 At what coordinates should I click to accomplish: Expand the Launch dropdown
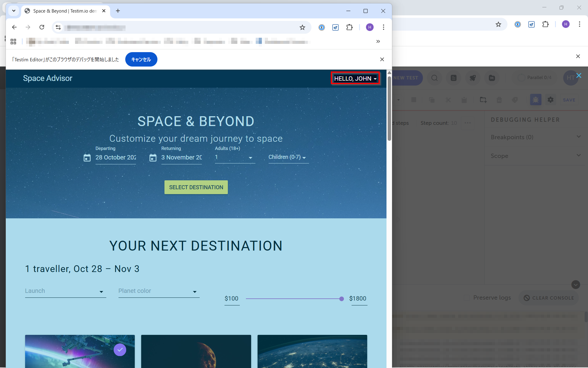click(x=65, y=291)
